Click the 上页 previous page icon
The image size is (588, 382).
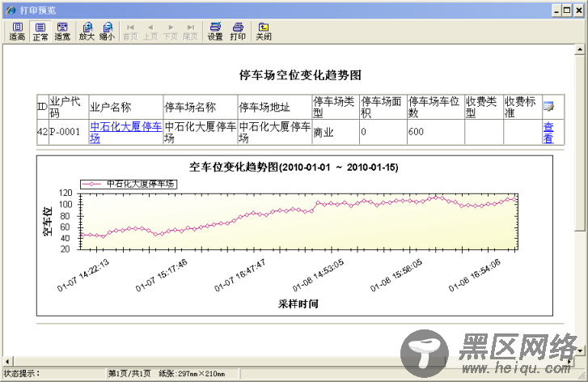(150, 32)
